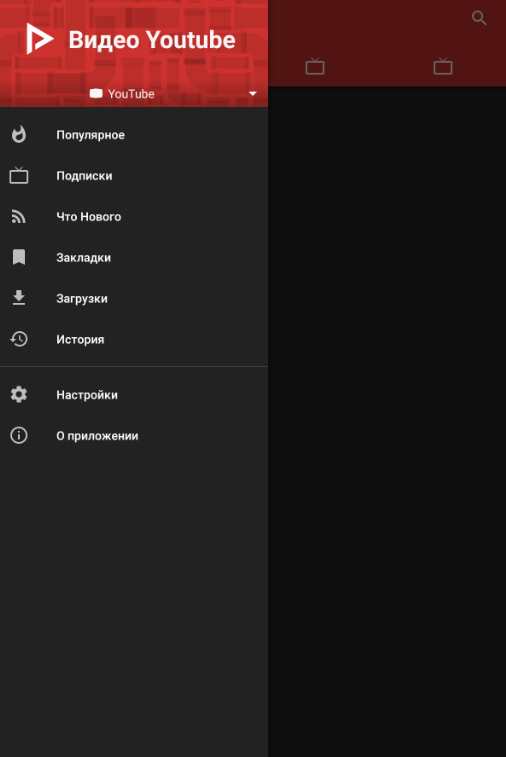Image resolution: width=506 pixels, height=757 pixels.
Task: Open search with the magnifier icon
Action: (479, 18)
